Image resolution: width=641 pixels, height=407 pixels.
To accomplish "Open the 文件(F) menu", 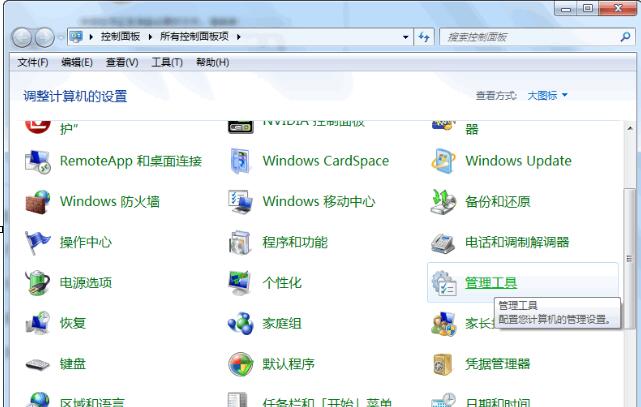I will [33, 63].
